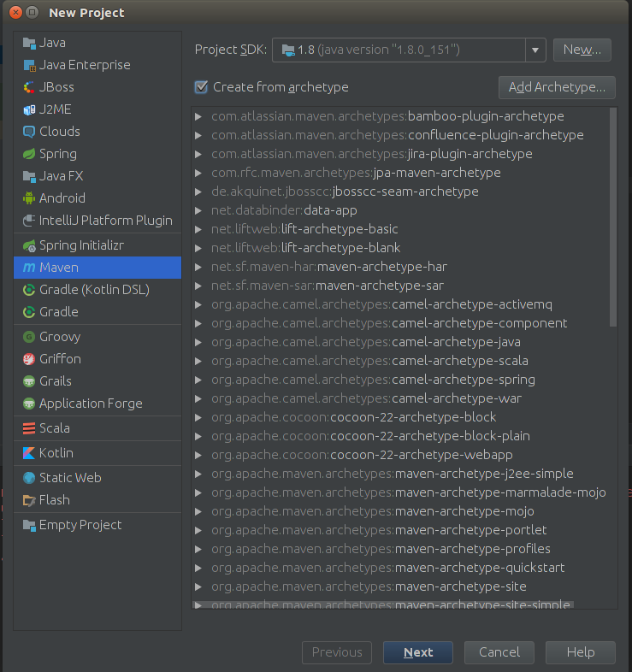
Task: Expand the bamboo-plugin-archetype node
Action: coord(198,116)
